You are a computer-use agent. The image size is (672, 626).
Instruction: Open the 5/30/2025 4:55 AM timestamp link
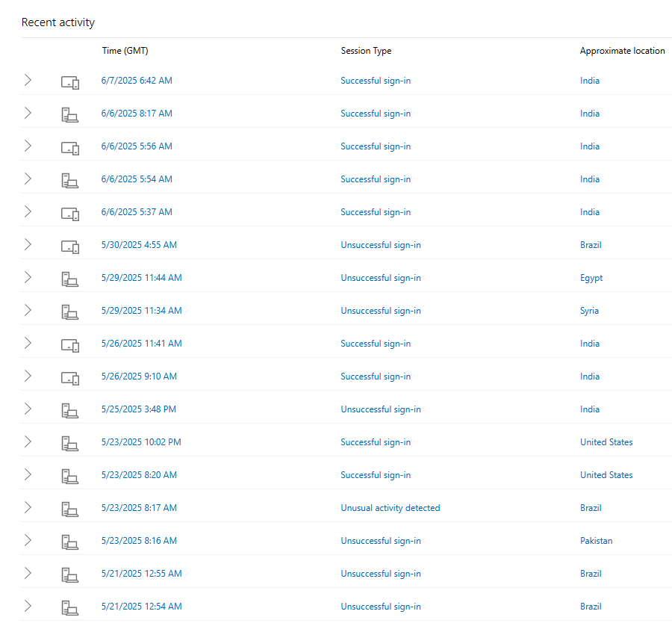139,245
